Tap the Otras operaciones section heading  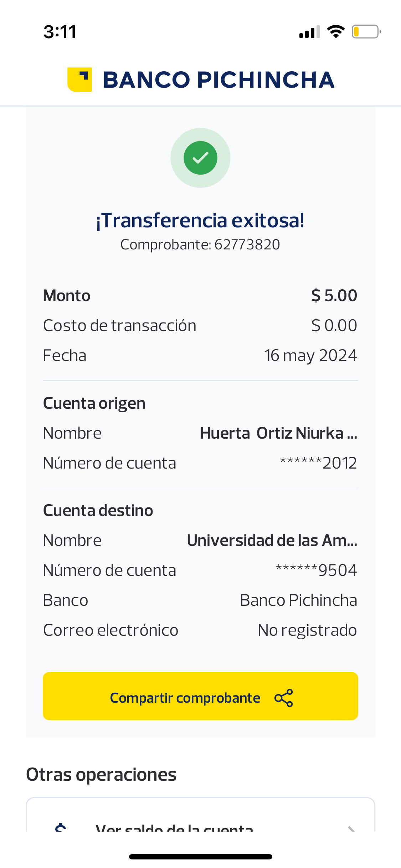coord(101,775)
